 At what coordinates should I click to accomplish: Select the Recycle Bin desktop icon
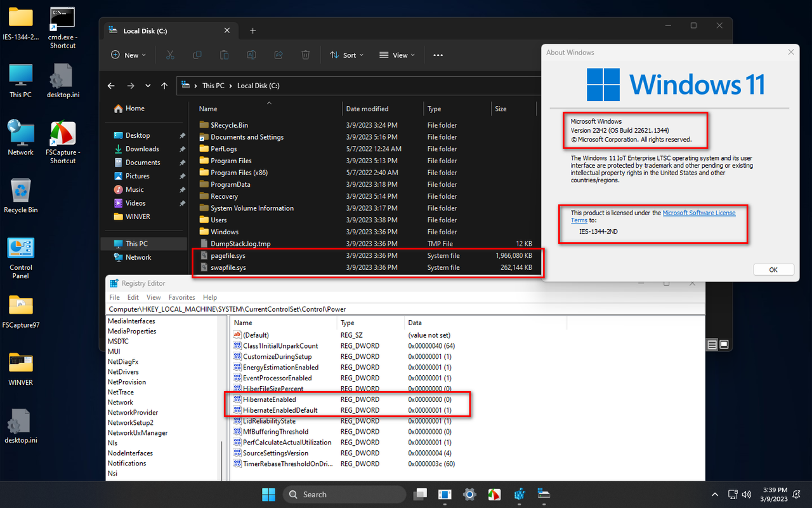pyautogui.click(x=21, y=196)
